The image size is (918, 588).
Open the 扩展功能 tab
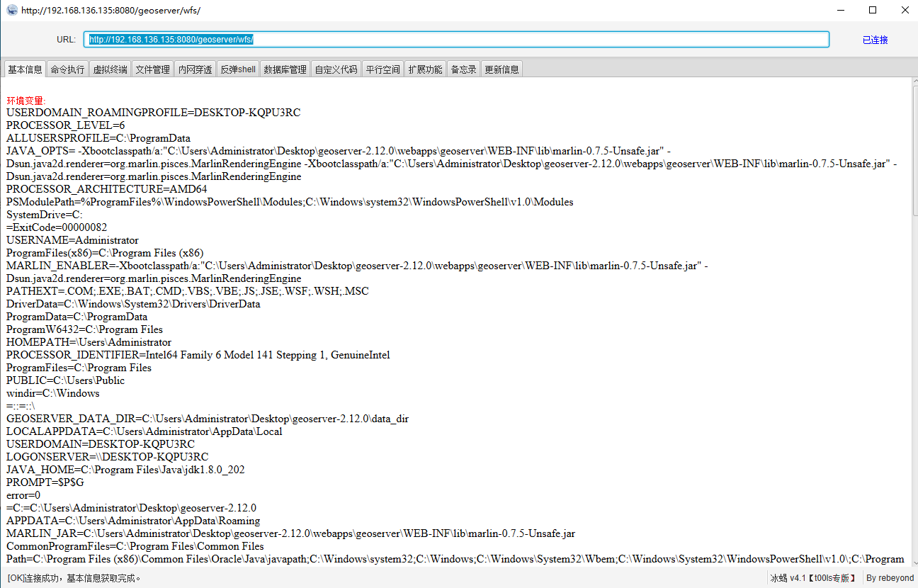[x=425, y=69]
